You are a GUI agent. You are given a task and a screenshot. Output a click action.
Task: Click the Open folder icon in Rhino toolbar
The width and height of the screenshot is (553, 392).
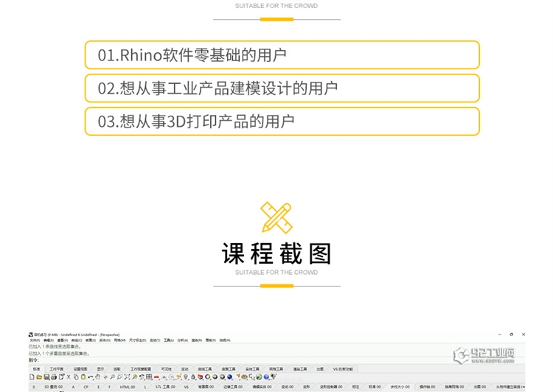39,377
